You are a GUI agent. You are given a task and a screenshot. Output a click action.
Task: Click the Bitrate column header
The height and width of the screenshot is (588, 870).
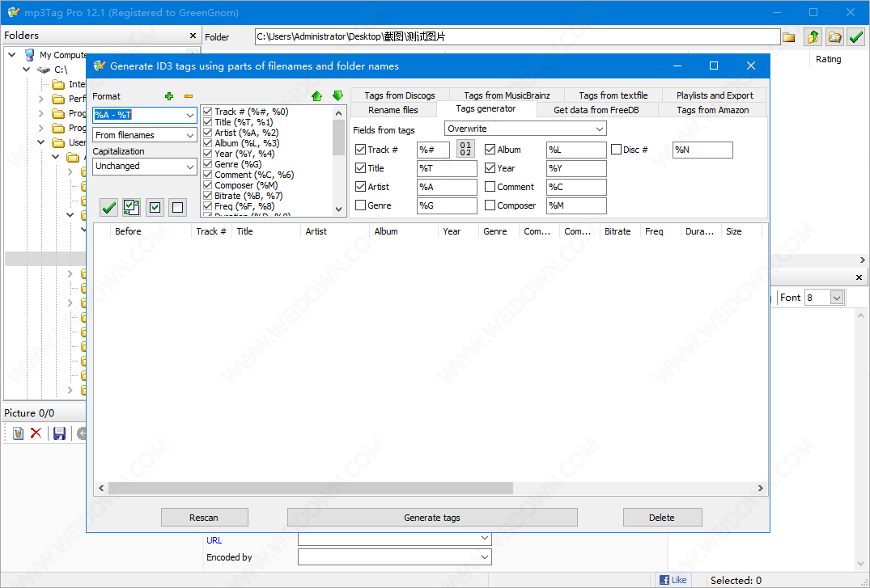[620, 231]
